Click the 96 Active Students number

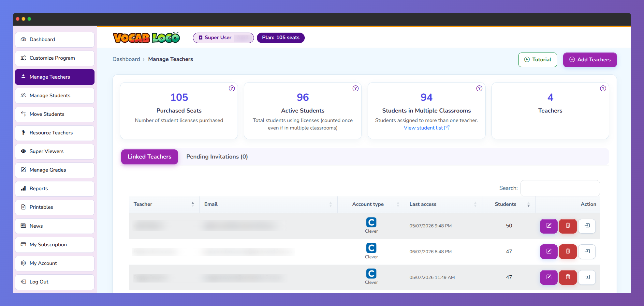[303, 97]
